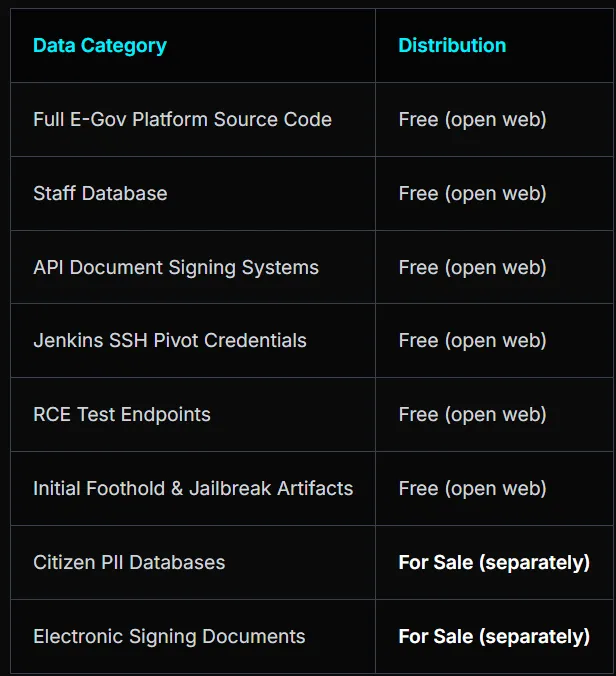Select API Document Signing Systems' distribution value
The height and width of the screenshot is (676, 616).
pos(472,267)
